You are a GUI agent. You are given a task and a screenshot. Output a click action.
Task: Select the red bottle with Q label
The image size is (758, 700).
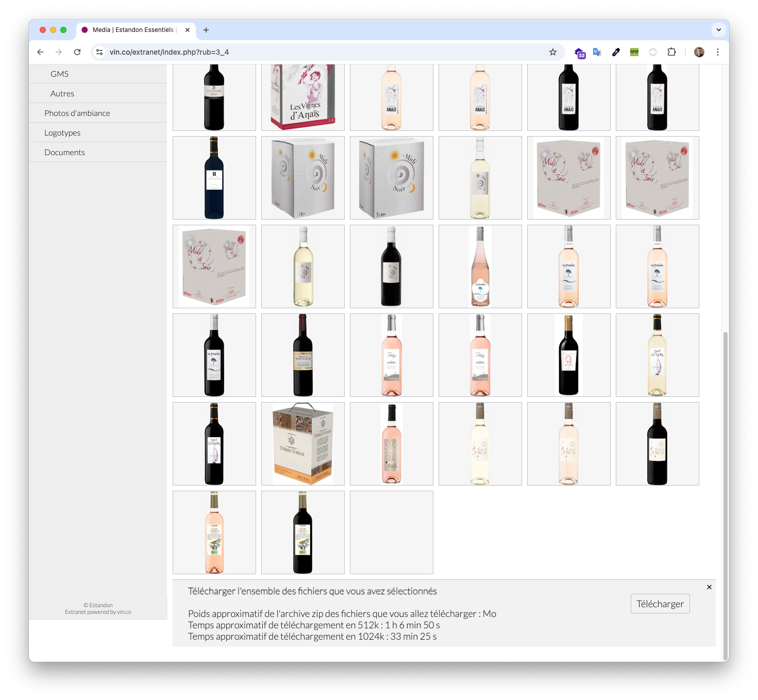tap(569, 355)
